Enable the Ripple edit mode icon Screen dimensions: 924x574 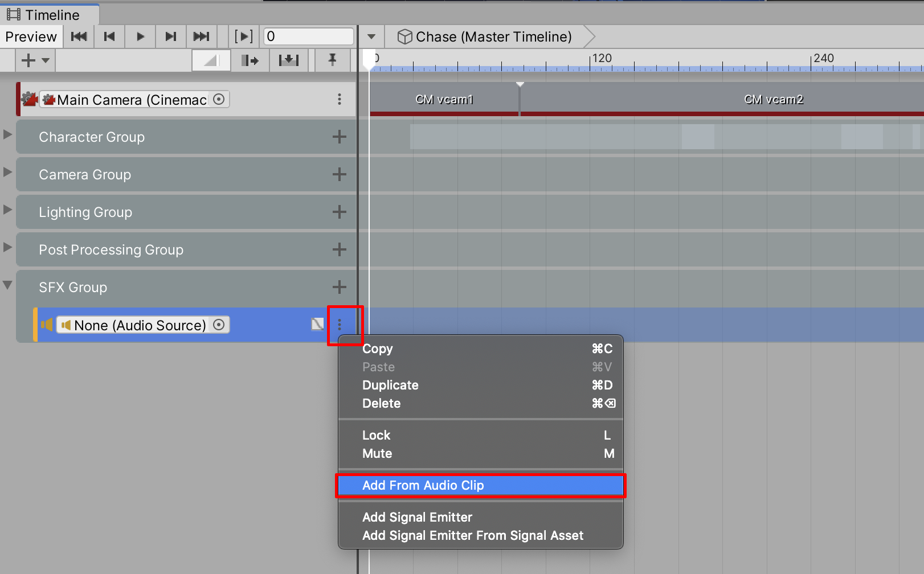tap(250, 60)
